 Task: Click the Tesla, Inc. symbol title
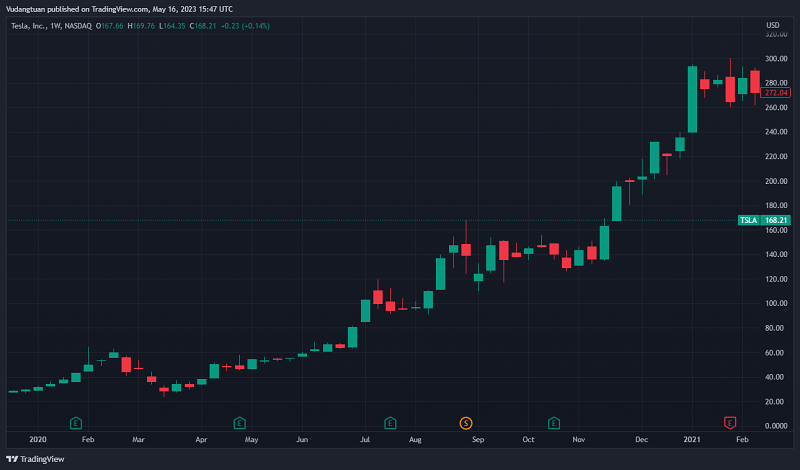pos(32,25)
